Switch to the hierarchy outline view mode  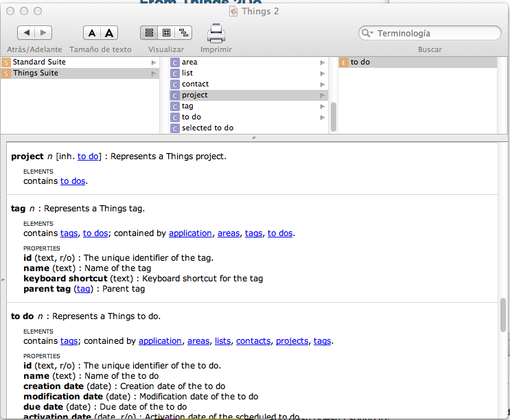click(183, 33)
